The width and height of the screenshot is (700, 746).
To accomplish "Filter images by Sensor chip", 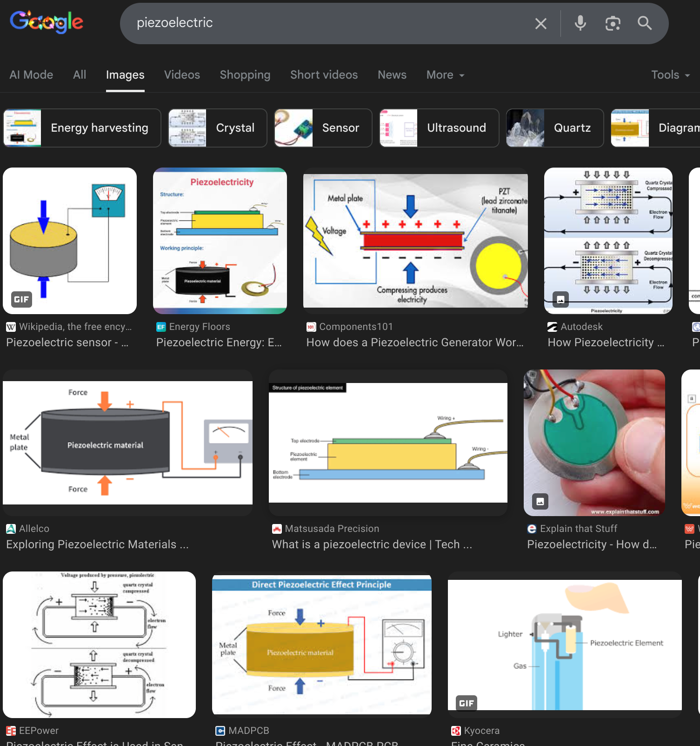I will (323, 128).
